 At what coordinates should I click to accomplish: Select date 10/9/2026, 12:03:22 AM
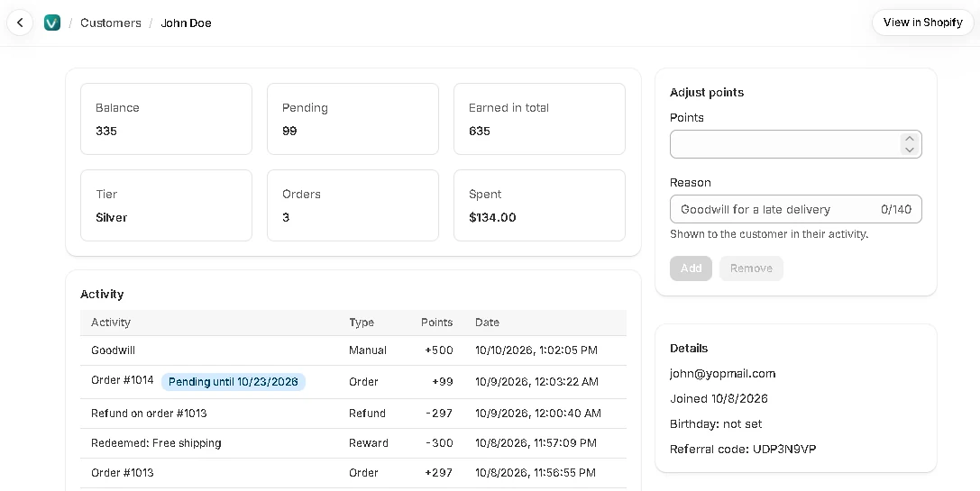[x=536, y=382]
